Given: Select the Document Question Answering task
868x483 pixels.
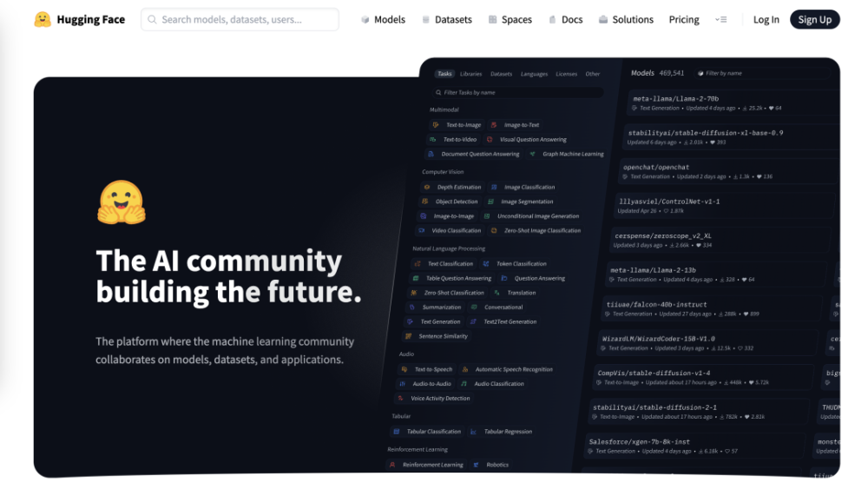Looking at the screenshot, I should point(474,154).
